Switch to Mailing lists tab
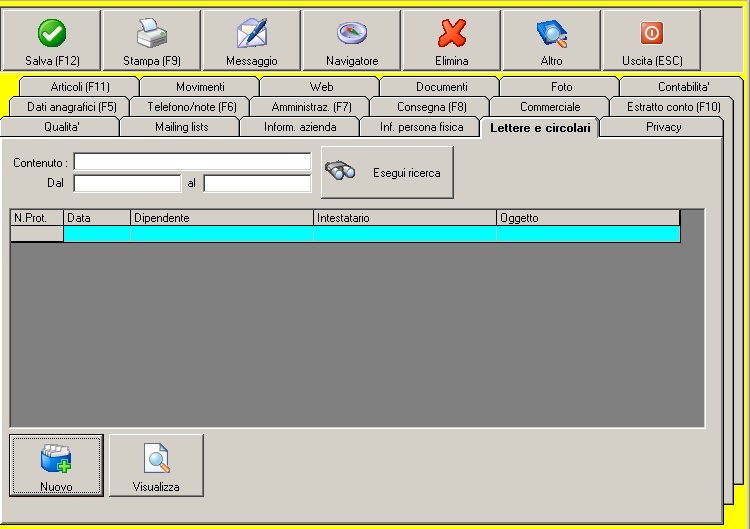750x529 pixels. [181, 127]
